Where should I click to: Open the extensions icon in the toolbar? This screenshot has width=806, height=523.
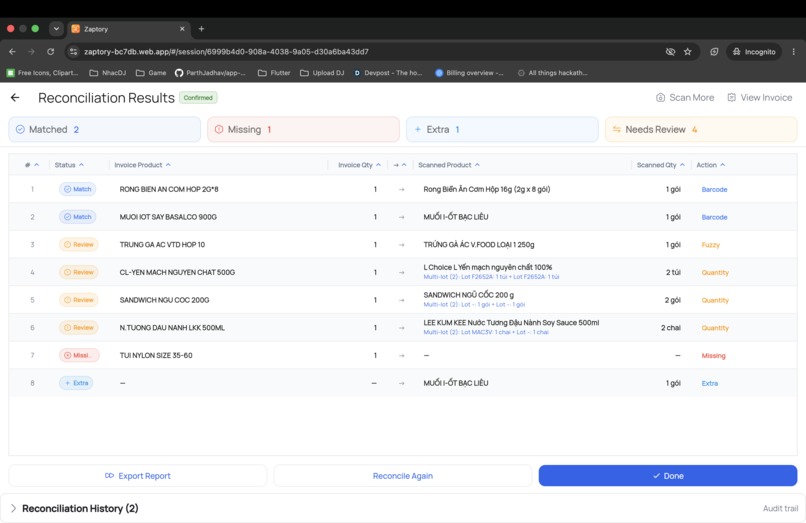714,51
